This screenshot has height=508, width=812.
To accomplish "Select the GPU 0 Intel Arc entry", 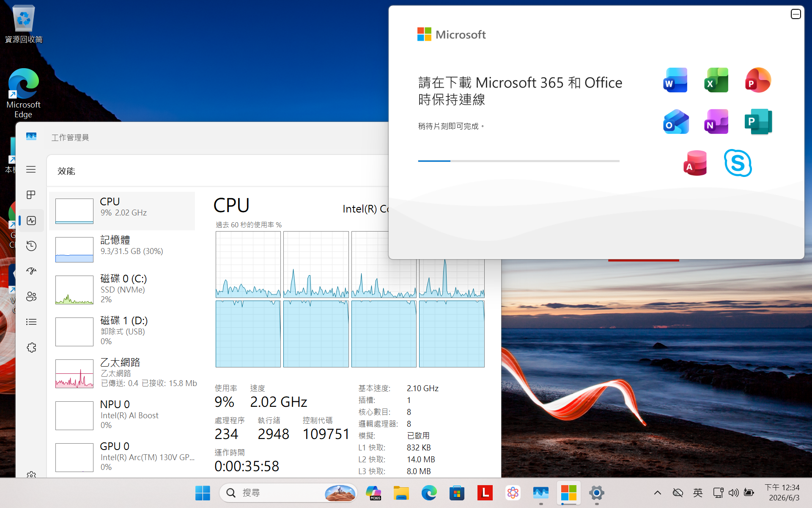I will pos(122,457).
